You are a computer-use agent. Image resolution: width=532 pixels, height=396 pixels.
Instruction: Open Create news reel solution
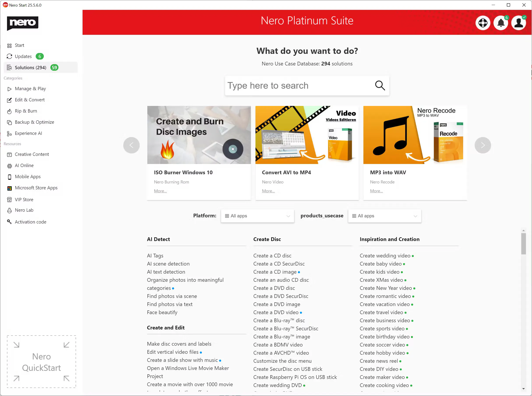379,361
